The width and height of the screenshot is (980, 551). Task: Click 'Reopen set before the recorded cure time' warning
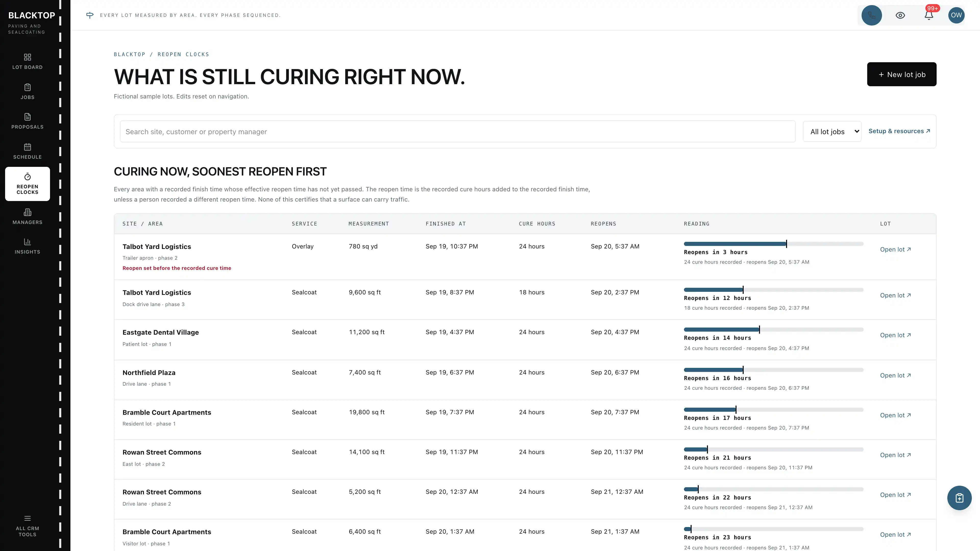pos(177,268)
